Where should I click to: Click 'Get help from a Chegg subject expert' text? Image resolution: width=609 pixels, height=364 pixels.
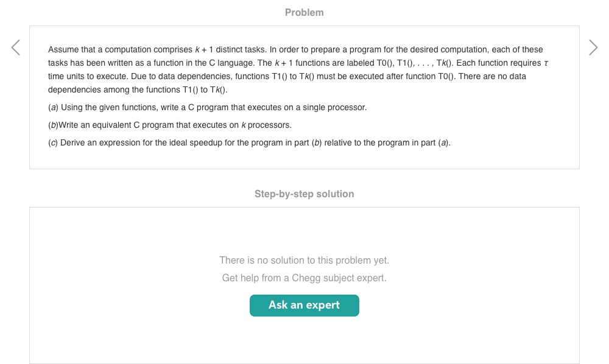pos(304,278)
